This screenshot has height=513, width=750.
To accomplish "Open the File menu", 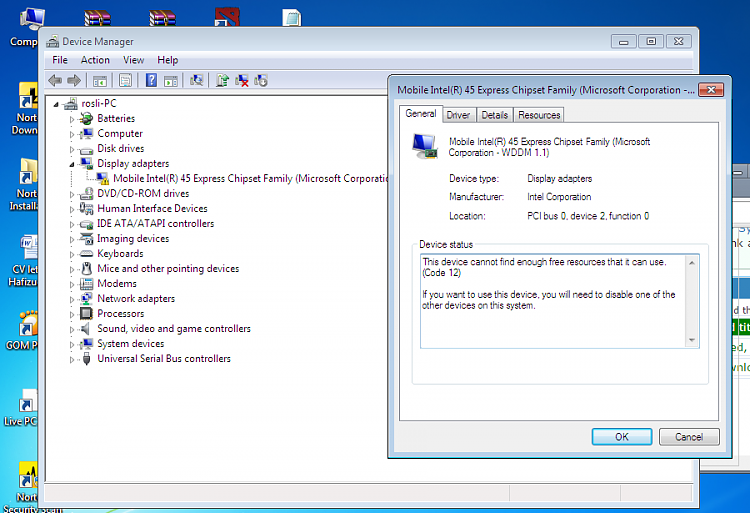I will (x=60, y=60).
